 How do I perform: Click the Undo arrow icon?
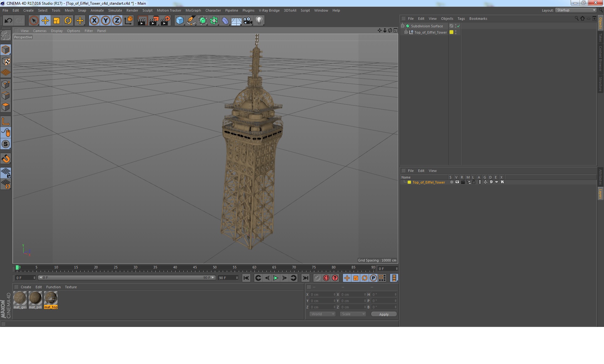tap(8, 21)
